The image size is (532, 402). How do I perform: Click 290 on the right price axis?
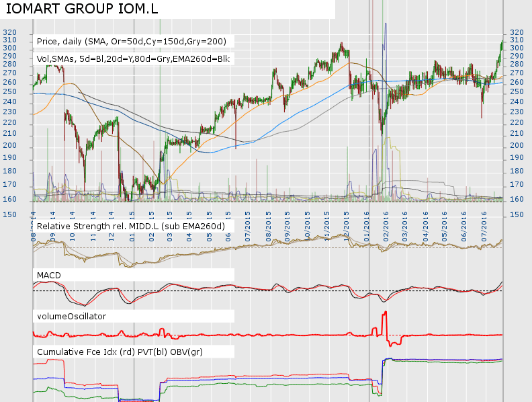click(x=517, y=56)
